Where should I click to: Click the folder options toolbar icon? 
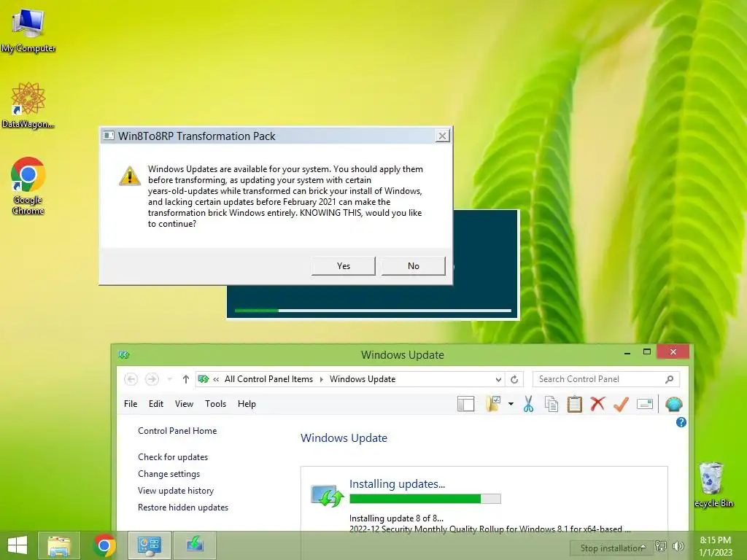(493, 404)
